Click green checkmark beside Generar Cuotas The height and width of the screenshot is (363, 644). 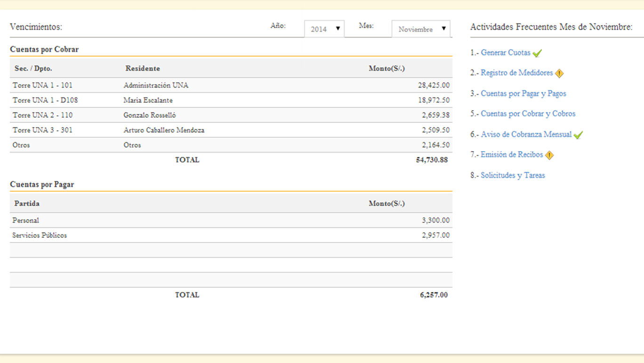pos(537,53)
